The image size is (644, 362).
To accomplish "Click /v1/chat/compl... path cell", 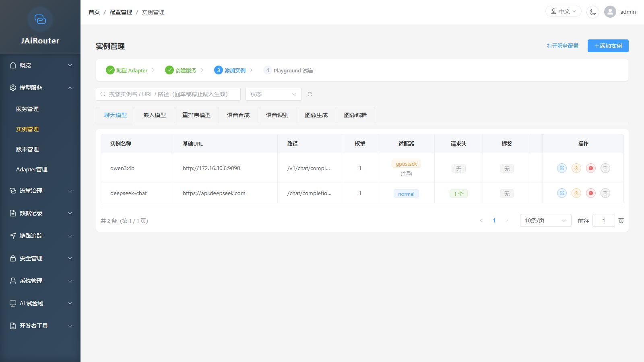I will (x=309, y=168).
